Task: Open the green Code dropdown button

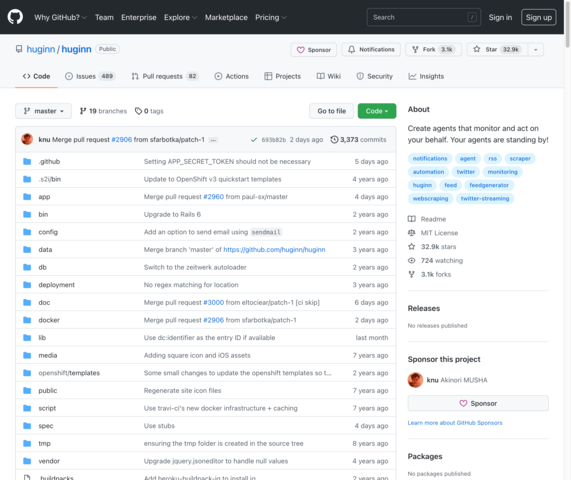Action: 377,111
